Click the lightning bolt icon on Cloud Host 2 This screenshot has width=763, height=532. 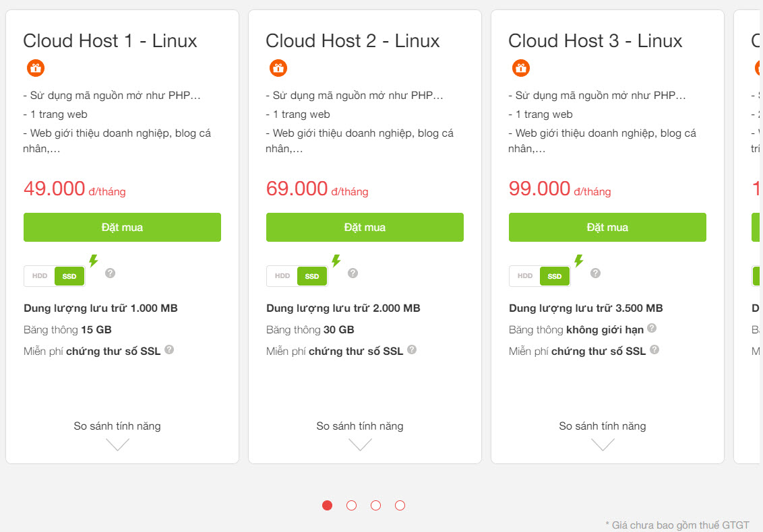coord(337,261)
